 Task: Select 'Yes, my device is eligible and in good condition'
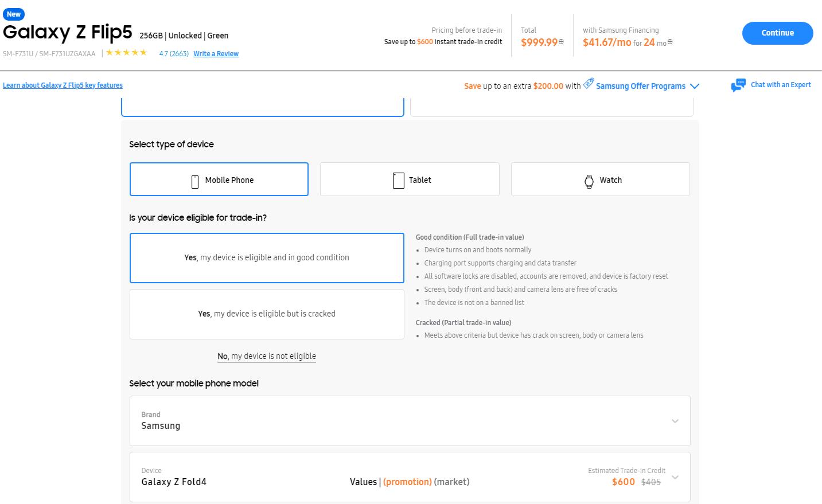pos(267,258)
